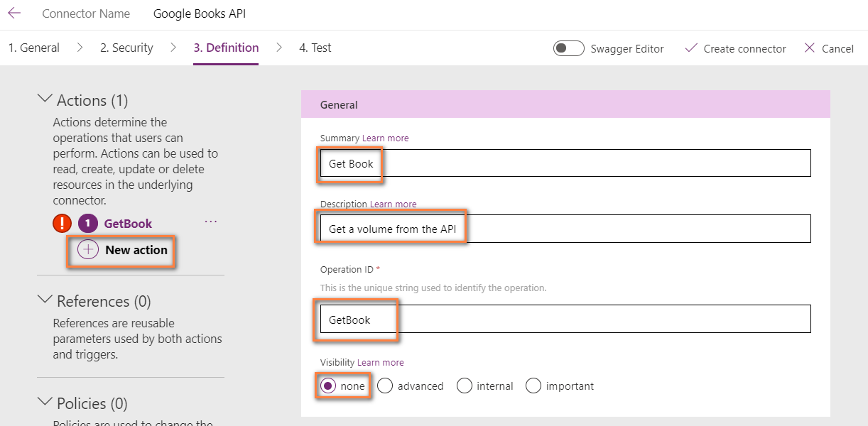Open the Summary Learn more link
This screenshot has width=868, height=426.
click(x=386, y=138)
